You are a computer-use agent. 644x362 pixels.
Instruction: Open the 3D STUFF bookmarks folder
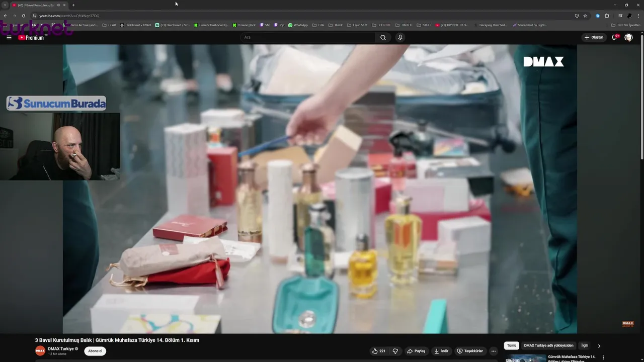(381, 25)
